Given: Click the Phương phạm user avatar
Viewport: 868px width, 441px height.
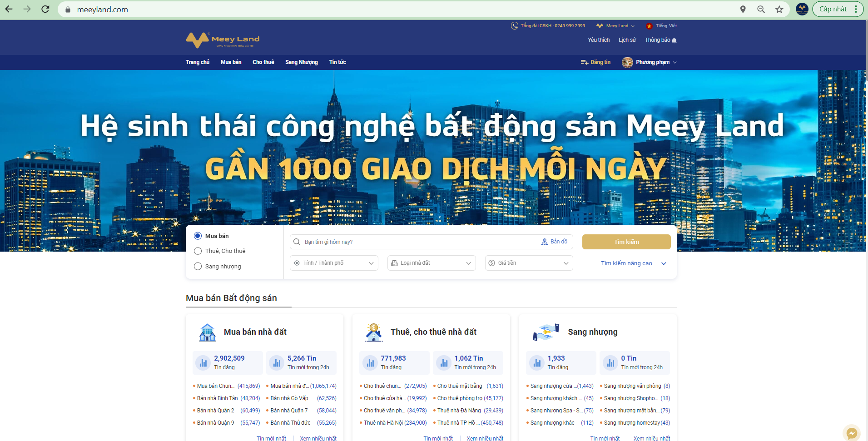Looking at the screenshot, I should (627, 62).
